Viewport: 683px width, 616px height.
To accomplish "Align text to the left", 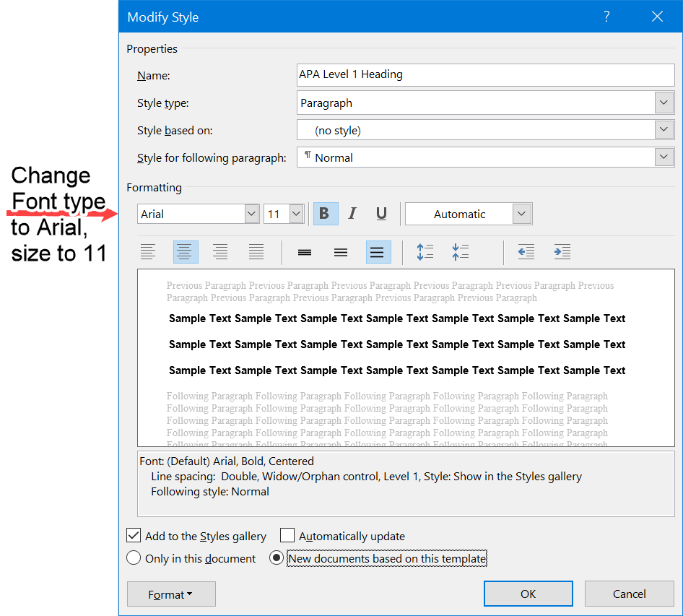I will [149, 251].
